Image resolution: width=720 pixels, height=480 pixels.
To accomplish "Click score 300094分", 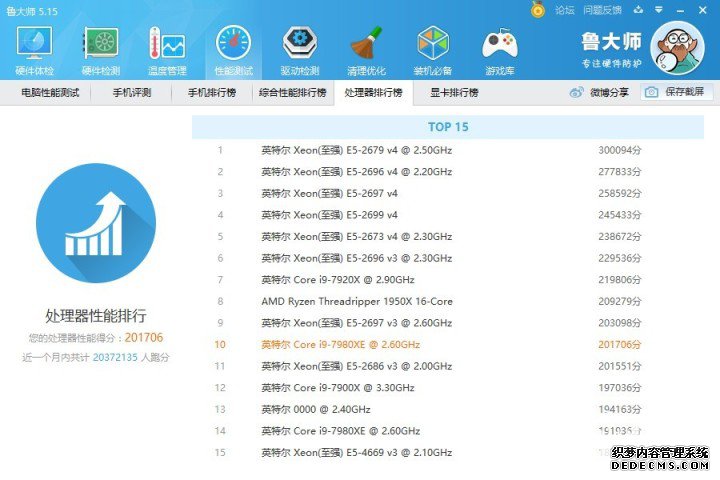I will pyautogui.click(x=619, y=150).
